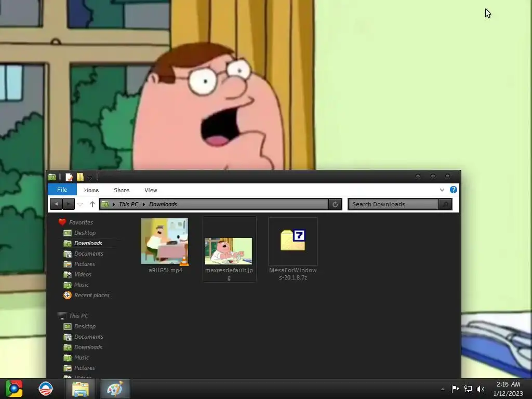Click the This PC computer icon

pyautogui.click(x=62, y=316)
